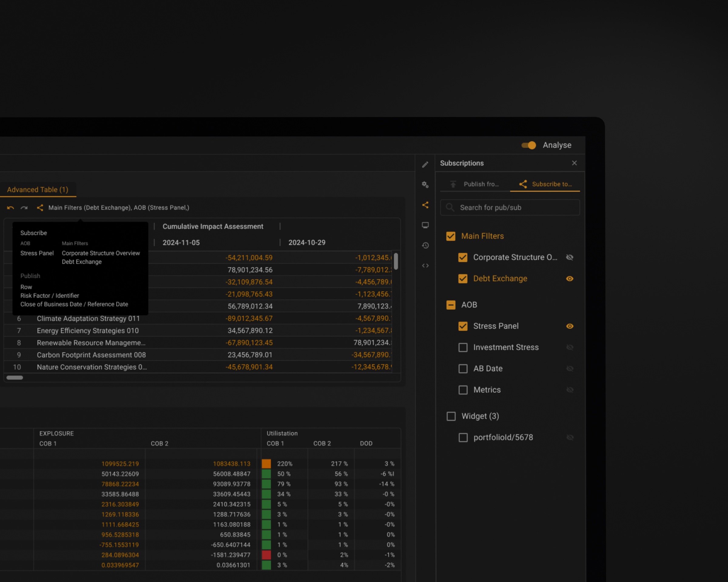This screenshot has height=582, width=728.
Task: Click the undo arrow icon
Action: pos(11,208)
